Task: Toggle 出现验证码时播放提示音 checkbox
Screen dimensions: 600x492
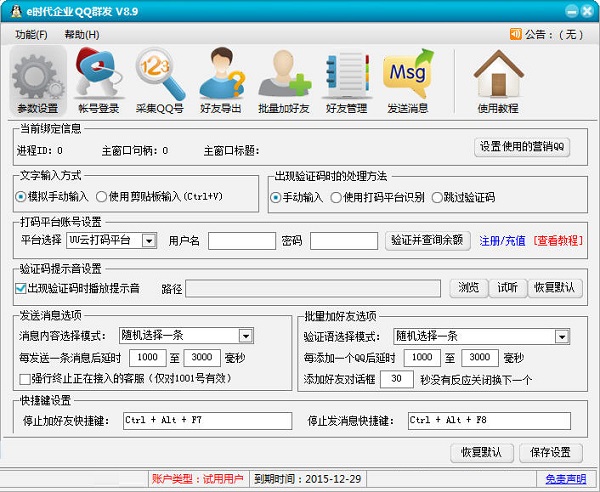Action: [21, 288]
